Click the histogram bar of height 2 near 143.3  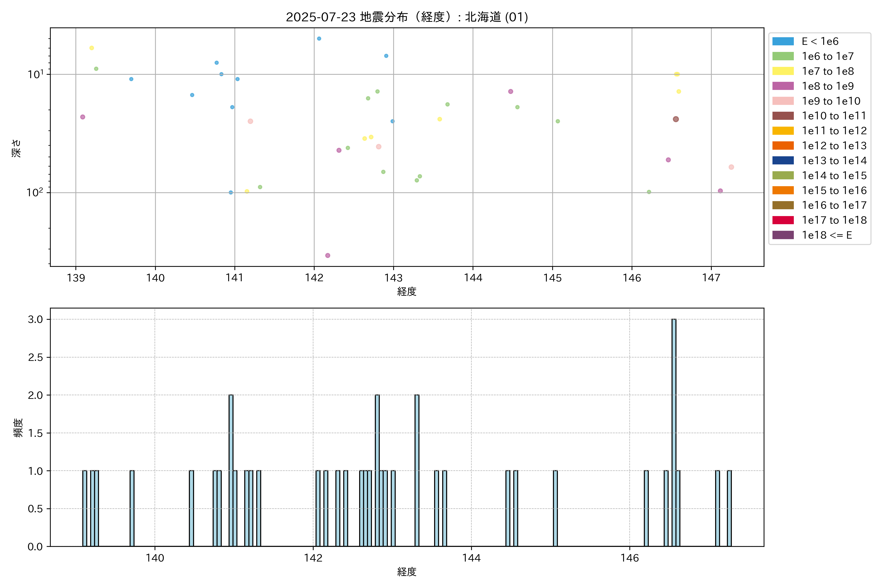[x=417, y=470]
